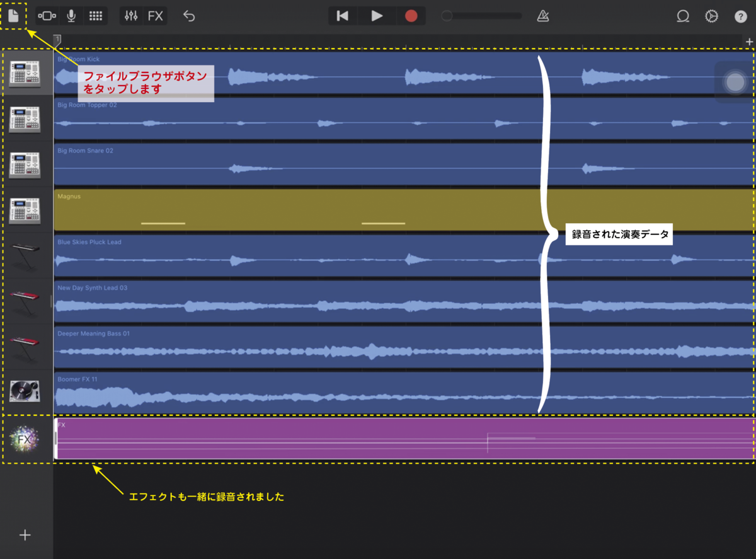
Task: Go to the beginning of the song
Action: (x=343, y=16)
